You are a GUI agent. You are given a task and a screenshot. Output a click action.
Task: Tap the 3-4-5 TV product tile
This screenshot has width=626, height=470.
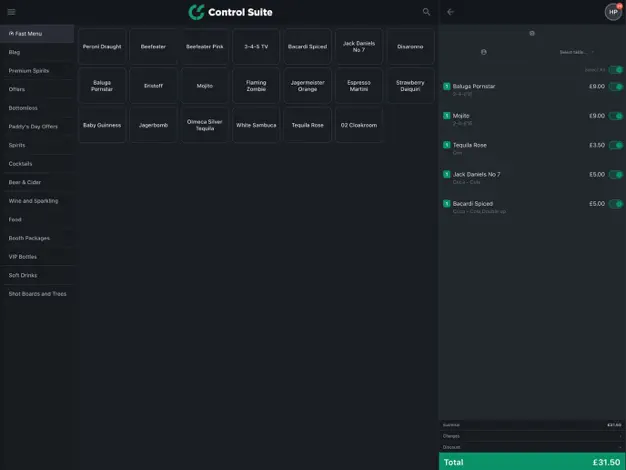pos(256,47)
